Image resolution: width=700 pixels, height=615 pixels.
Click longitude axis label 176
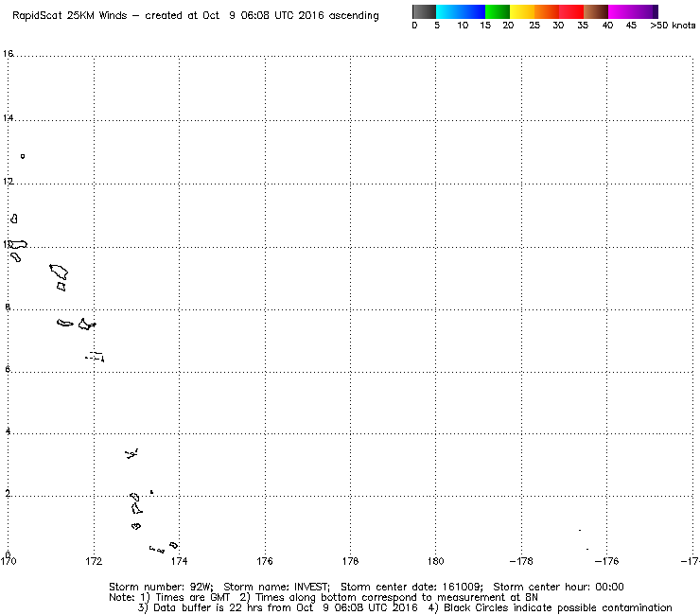(265, 561)
